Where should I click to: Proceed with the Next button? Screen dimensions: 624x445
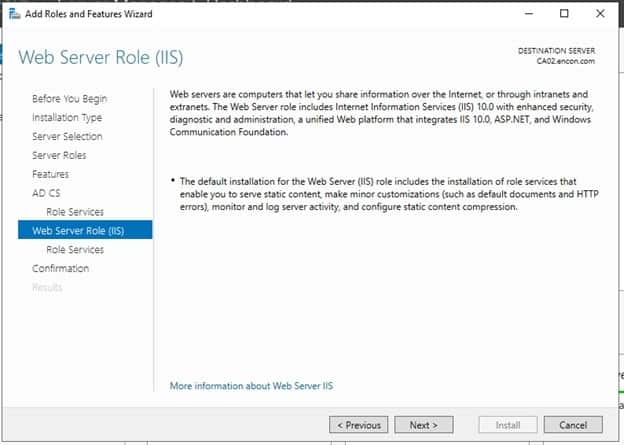(424, 425)
